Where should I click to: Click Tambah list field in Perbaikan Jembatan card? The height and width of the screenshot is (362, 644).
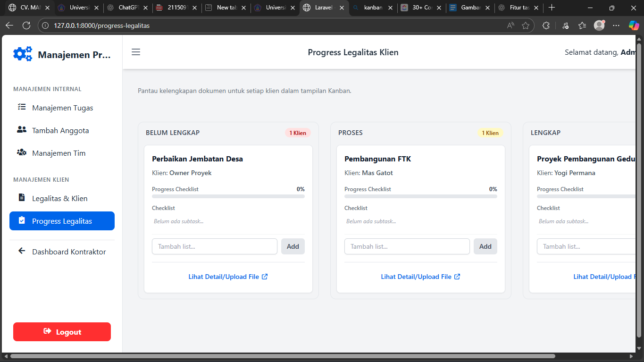(214, 246)
